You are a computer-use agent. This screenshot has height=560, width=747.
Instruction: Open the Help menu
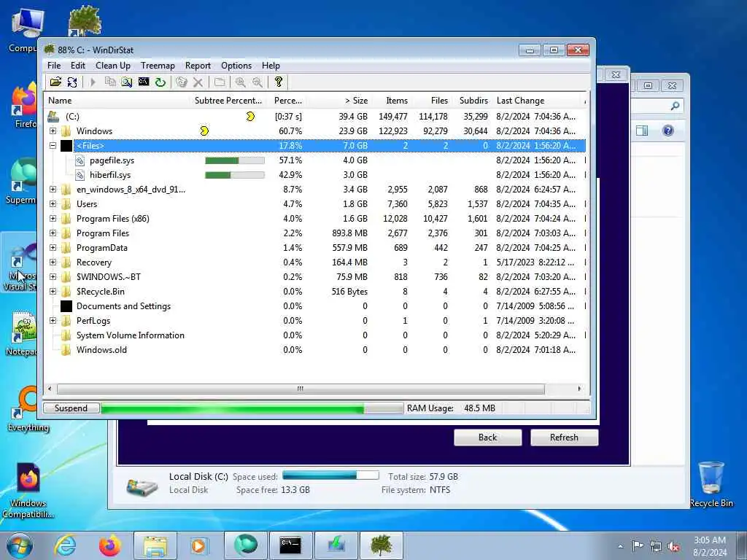[x=271, y=66]
